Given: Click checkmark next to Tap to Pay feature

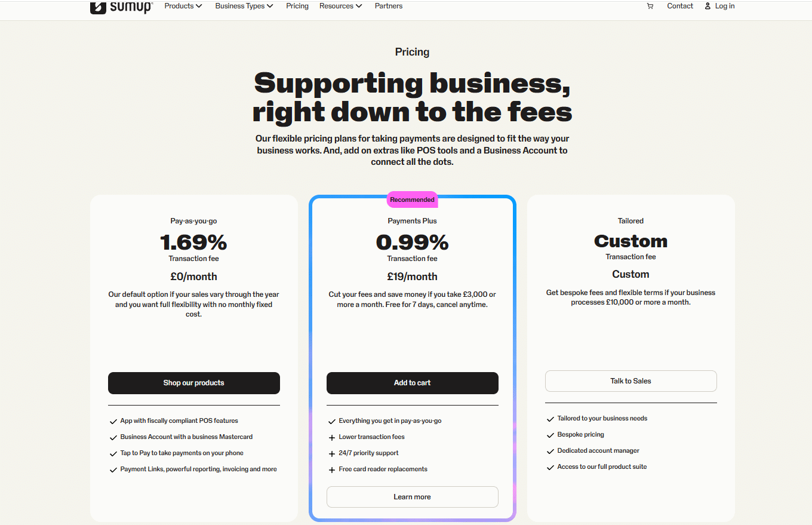Looking at the screenshot, I should [x=113, y=453].
